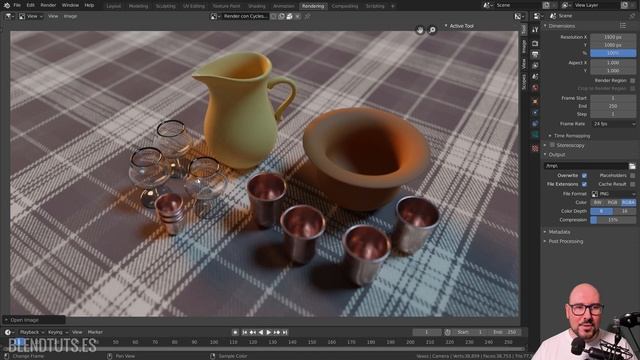Click the Blender logo icon
Viewport: 640px width, 360px height.
coord(7,5)
